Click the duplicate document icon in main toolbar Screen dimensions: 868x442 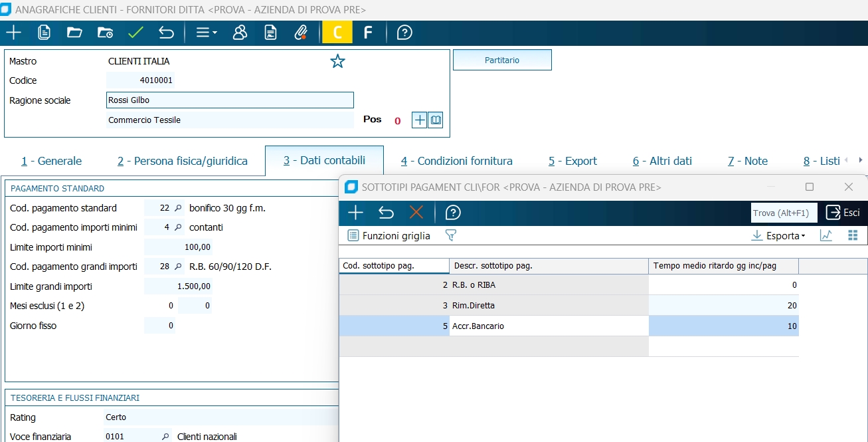tap(44, 33)
